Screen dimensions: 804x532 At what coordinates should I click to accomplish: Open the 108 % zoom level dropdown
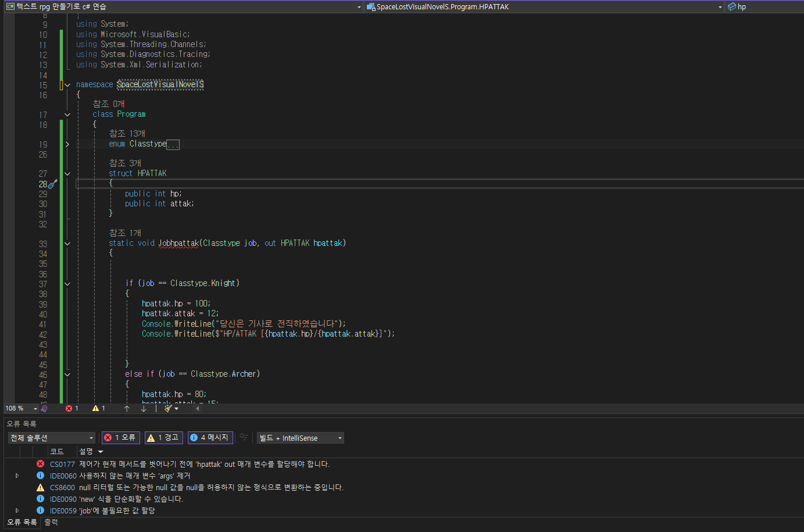21,408
